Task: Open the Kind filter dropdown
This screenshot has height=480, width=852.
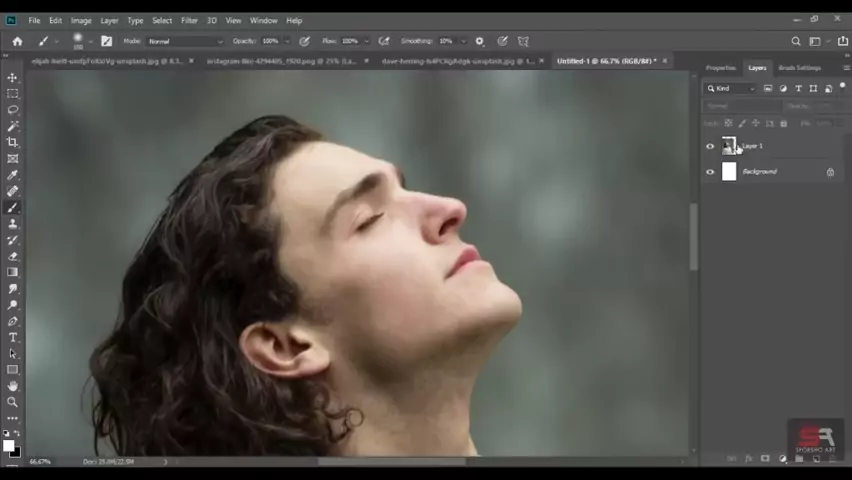Action: coord(735,88)
